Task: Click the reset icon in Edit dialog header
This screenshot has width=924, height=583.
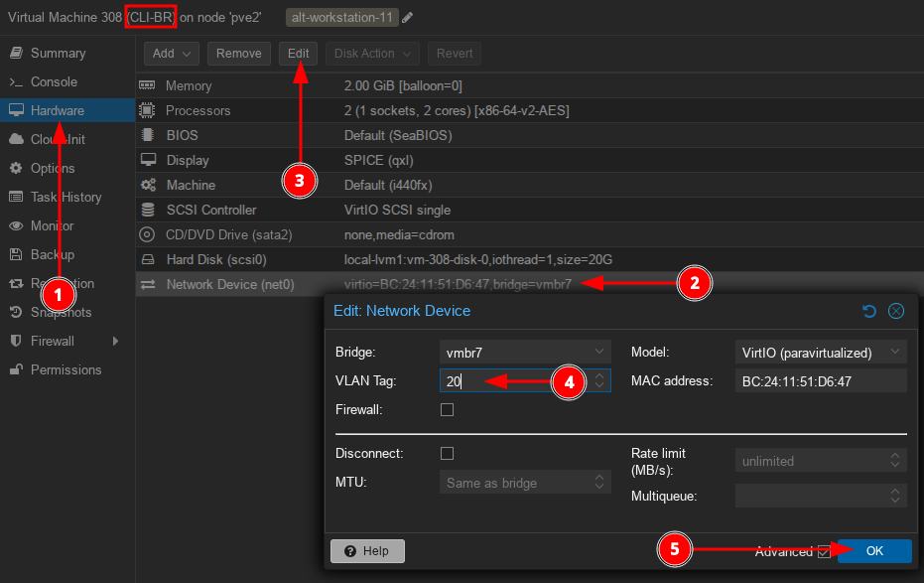Action: click(869, 311)
